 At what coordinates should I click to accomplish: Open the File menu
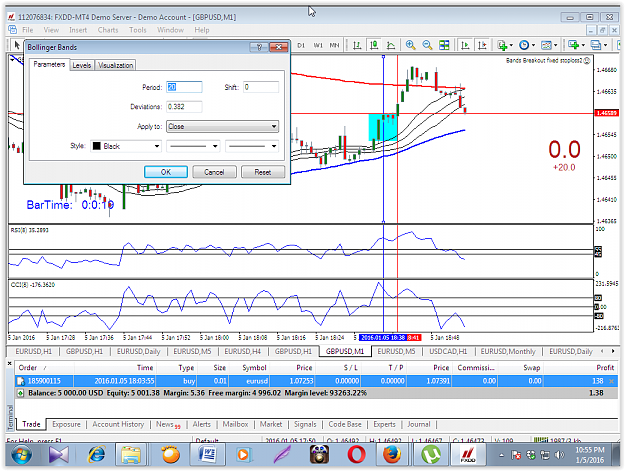tap(28, 30)
